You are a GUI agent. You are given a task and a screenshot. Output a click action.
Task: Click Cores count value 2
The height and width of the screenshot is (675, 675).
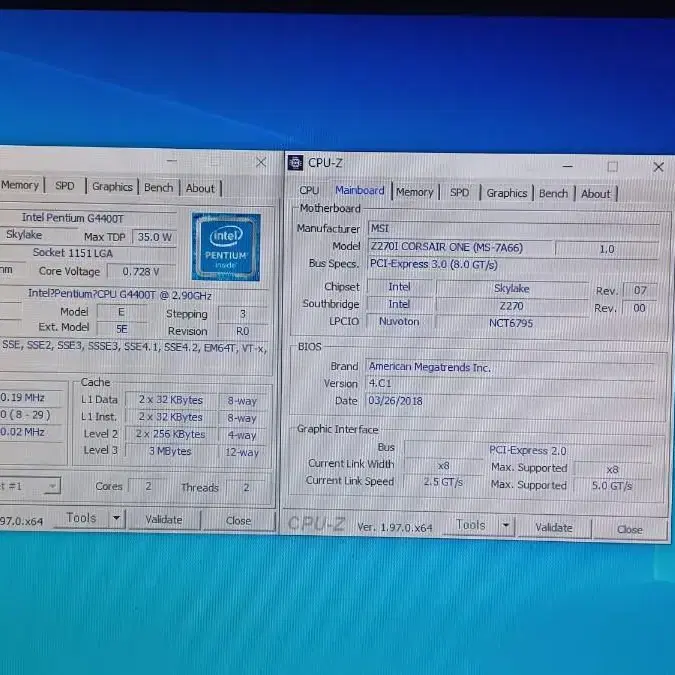click(148, 486)
